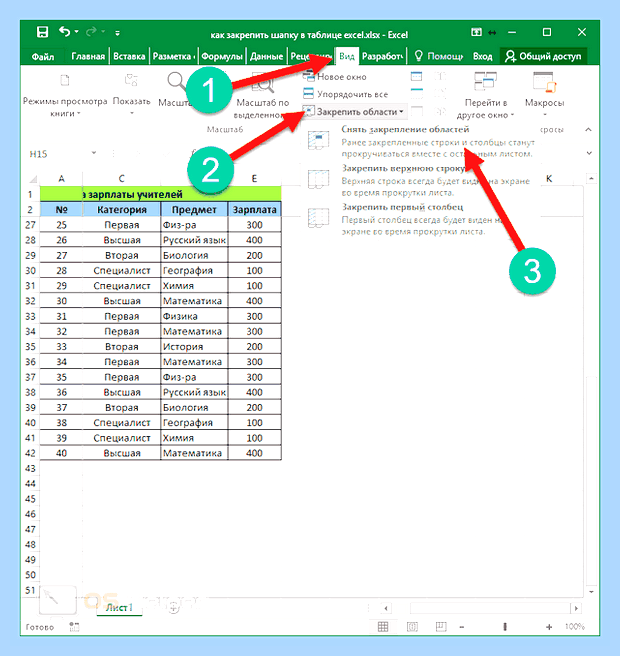Select column A header
This screenshot has width=620, height=656.
point(61,179)
